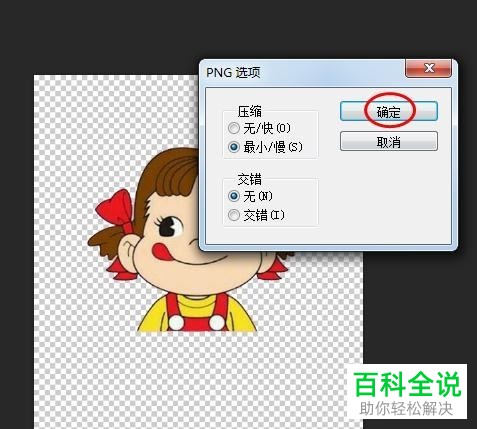Click the 压缩 group label
Screen dimensions: 477x429
(250, 112)
